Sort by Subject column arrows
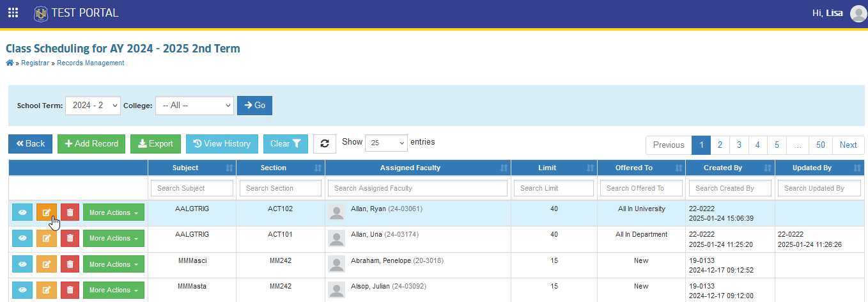The height and width of the screenshot is (302, 868). tap(229, 168)
